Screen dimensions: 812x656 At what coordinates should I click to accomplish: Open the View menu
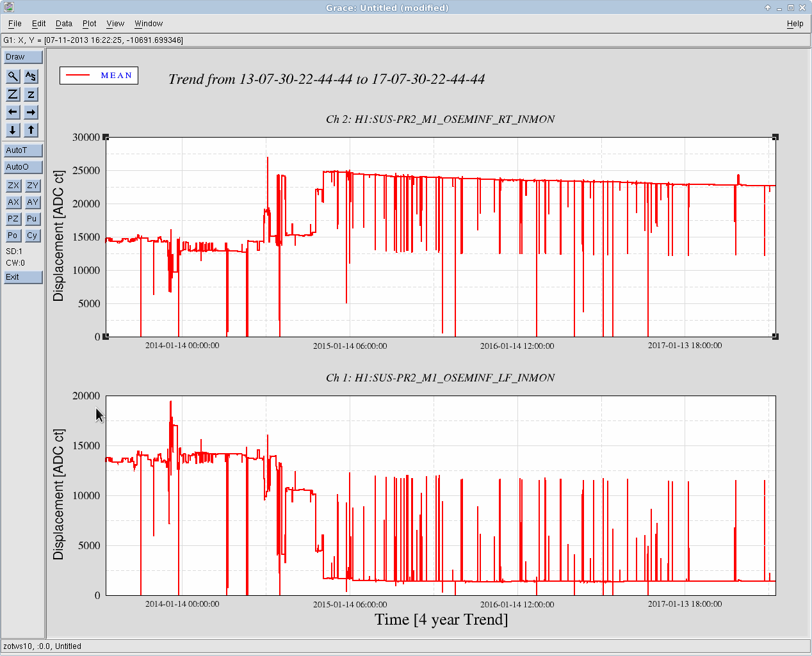coord(115,24)
